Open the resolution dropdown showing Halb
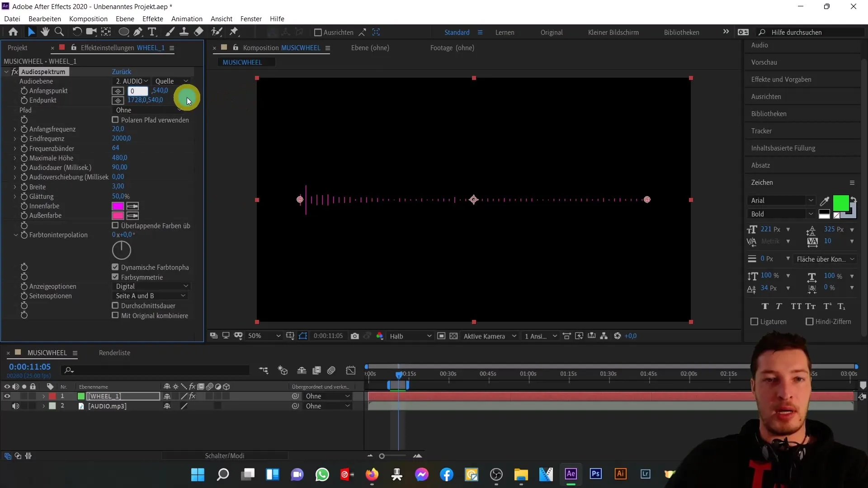The image size is (868, 488). (x=410, y=336)
